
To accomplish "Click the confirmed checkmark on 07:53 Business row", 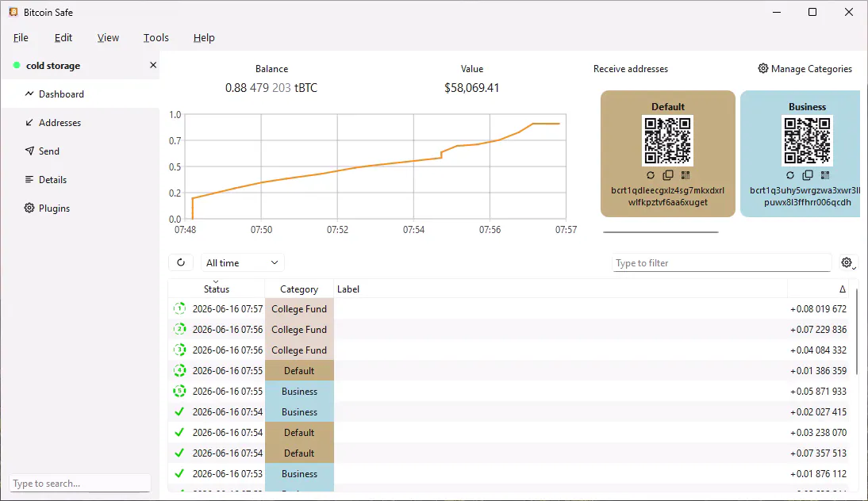I will (x=179, y=474).
